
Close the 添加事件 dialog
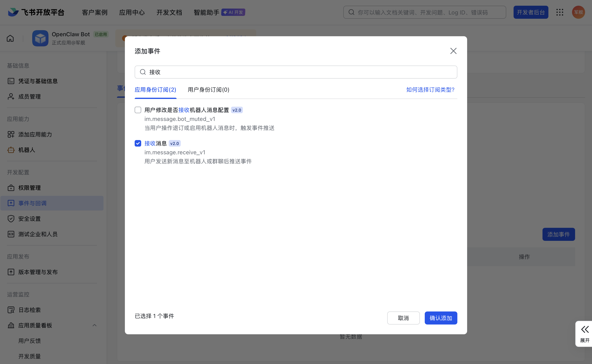[x=453, y=51]
